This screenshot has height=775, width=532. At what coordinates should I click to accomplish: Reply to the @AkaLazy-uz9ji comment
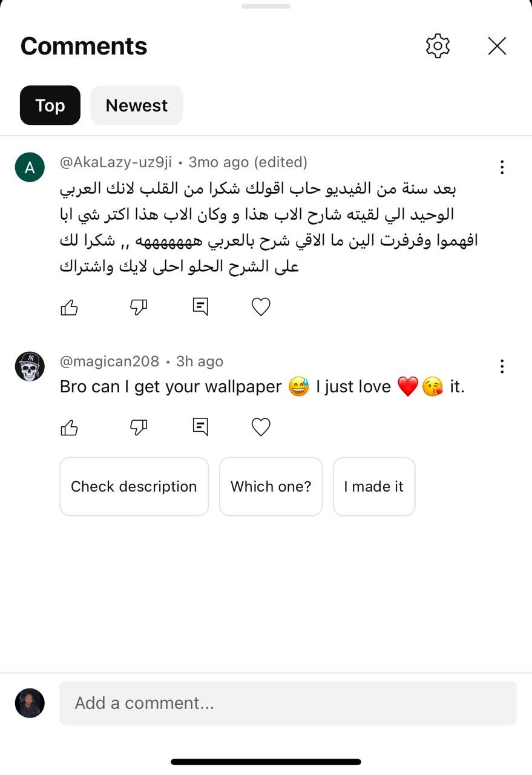pyautogui.click(x=200, y=307)
